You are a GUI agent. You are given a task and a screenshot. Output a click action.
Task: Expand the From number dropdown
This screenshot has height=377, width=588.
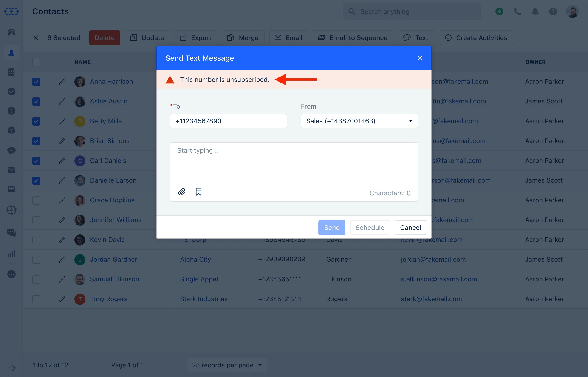coord(359,121)
